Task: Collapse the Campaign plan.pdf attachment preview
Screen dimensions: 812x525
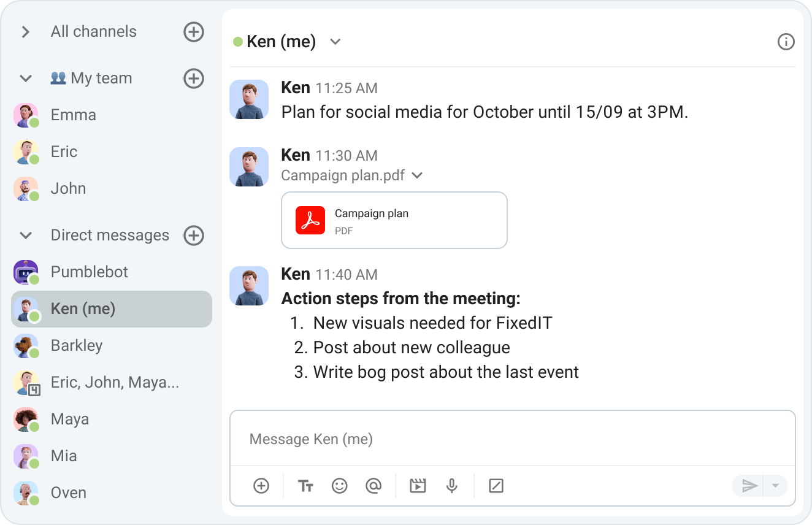Action: (417, 176)
